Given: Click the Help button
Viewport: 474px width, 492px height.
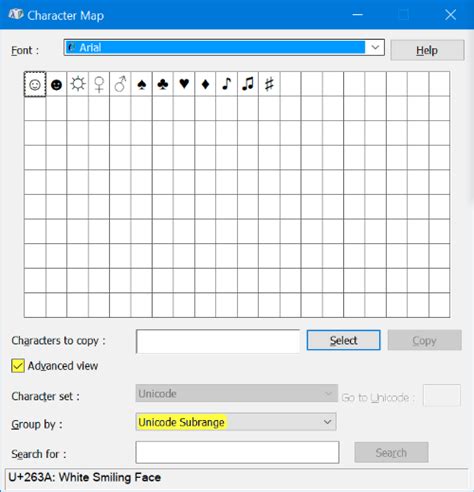Looking at the screenshot, I should pyautogui.click(x=427, y=50).
